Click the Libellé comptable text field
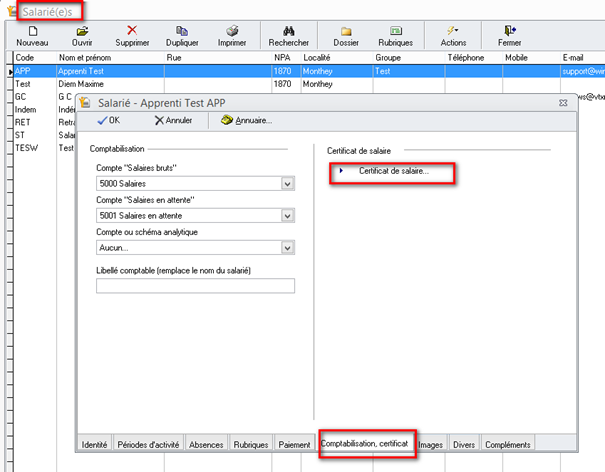 coord(195,286)
